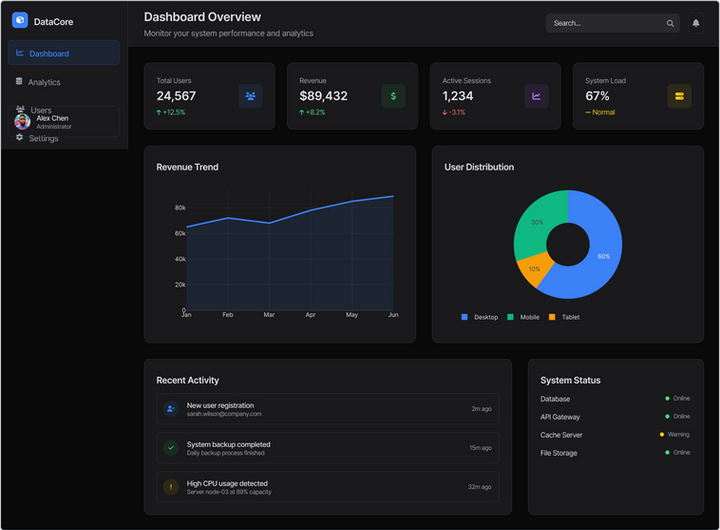
Task: Click the File Storage status label
Action: pos(558,453)
